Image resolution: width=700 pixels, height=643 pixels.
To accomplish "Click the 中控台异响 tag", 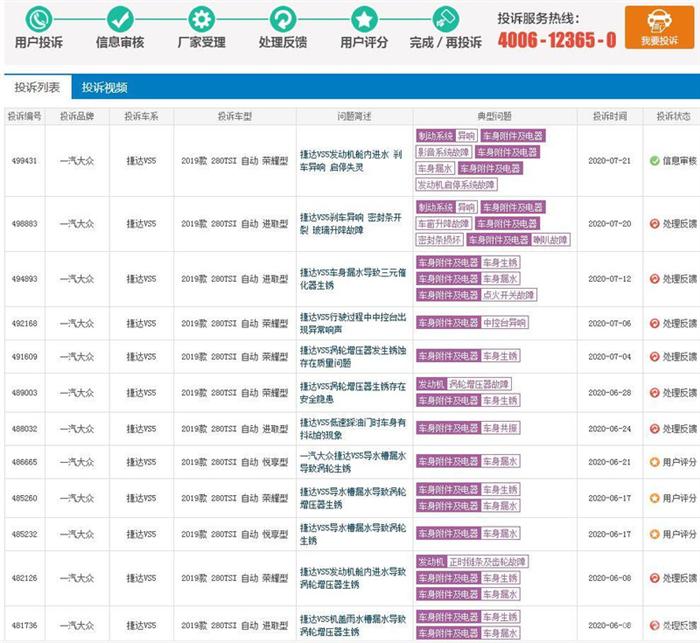I will click(x=504, y=323).
